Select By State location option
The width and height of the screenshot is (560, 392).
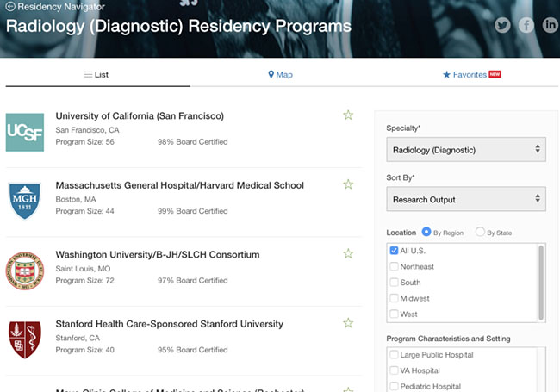480,232
